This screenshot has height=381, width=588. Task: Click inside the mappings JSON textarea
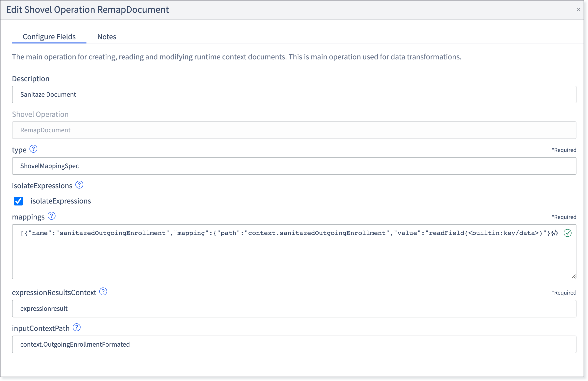294,252
